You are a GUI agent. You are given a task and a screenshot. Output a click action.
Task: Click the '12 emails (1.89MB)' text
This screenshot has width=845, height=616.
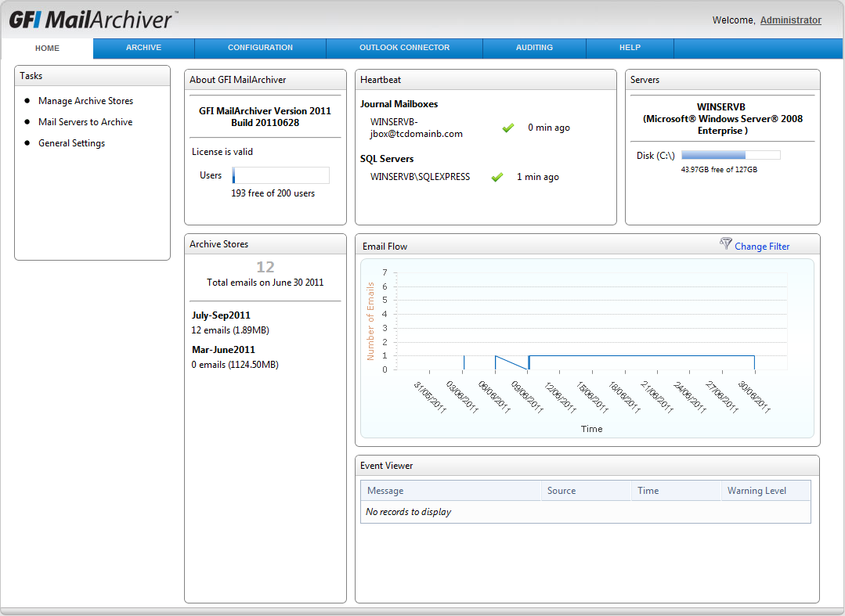pos(230,330)
